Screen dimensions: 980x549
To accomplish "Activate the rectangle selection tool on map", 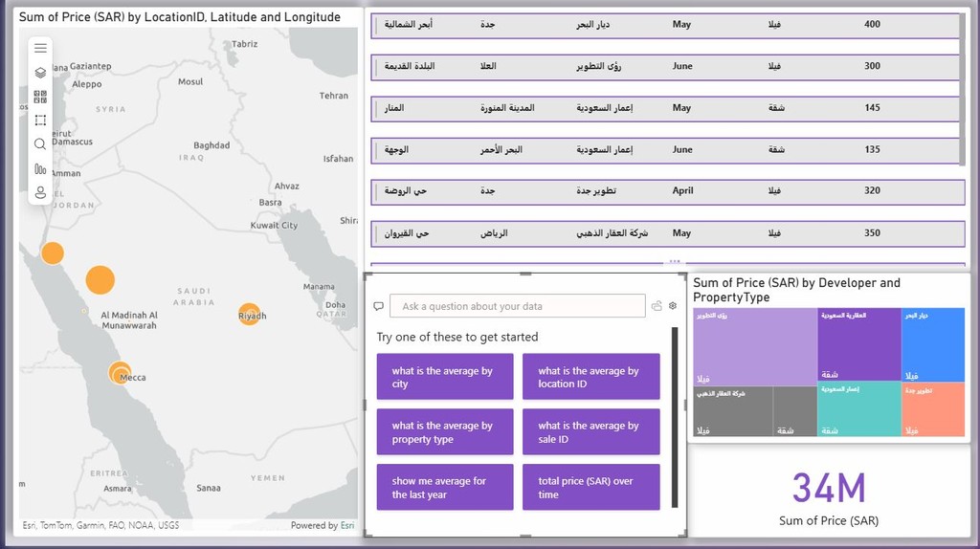I will 40,121.
